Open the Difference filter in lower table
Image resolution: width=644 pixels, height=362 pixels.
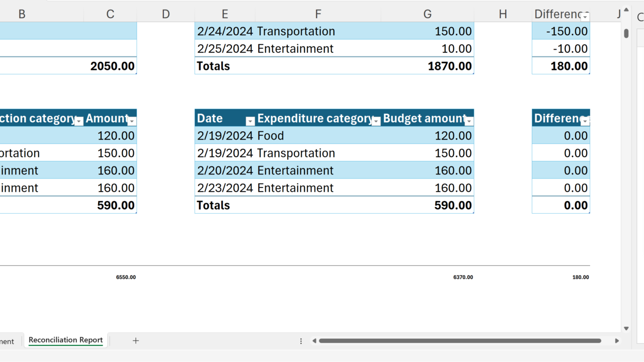[x=585, y=121]
